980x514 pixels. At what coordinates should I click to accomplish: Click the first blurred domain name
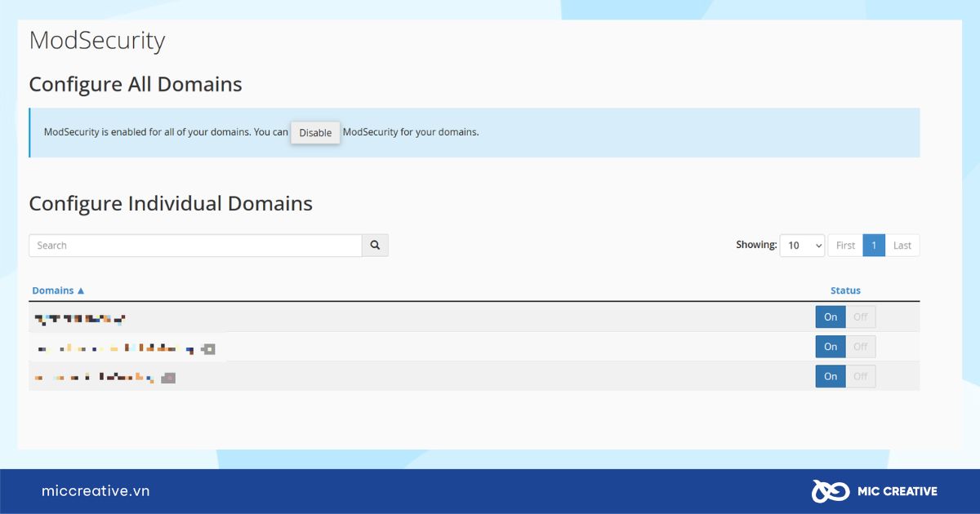[80, 317]
